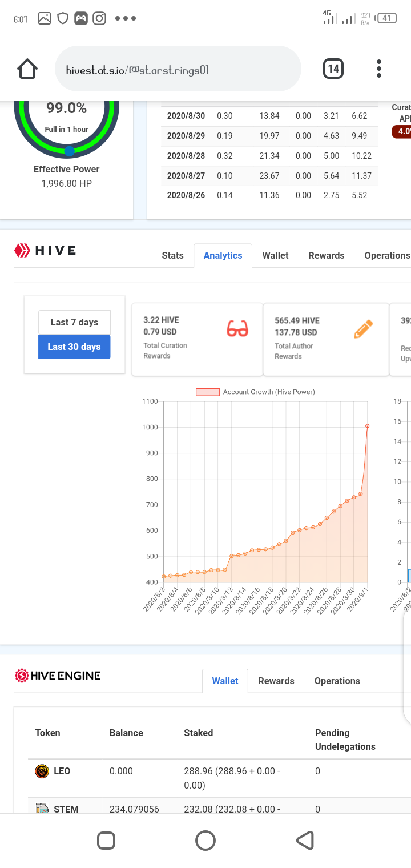Open the Hive Rewards tab
This screenshot has width=411, height=868.
pos(327,255)
